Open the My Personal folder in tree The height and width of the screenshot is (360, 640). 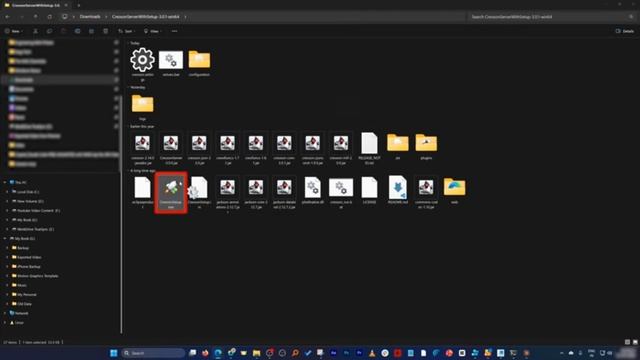pos(24,294)
